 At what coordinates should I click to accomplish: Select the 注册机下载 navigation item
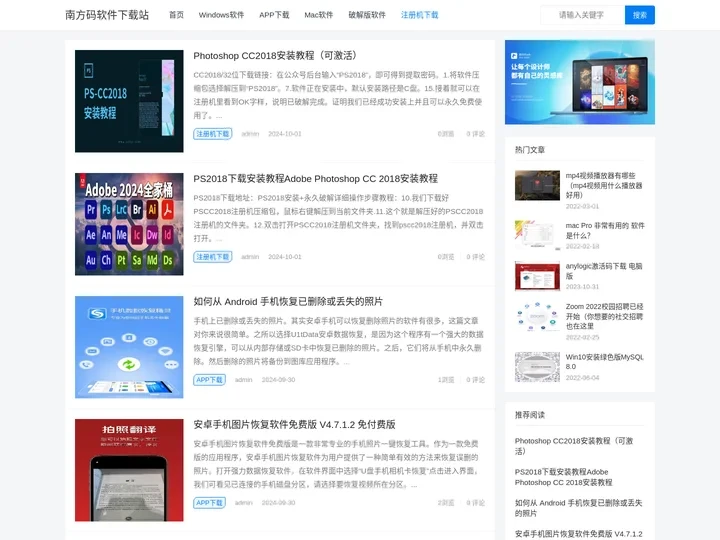420,15
